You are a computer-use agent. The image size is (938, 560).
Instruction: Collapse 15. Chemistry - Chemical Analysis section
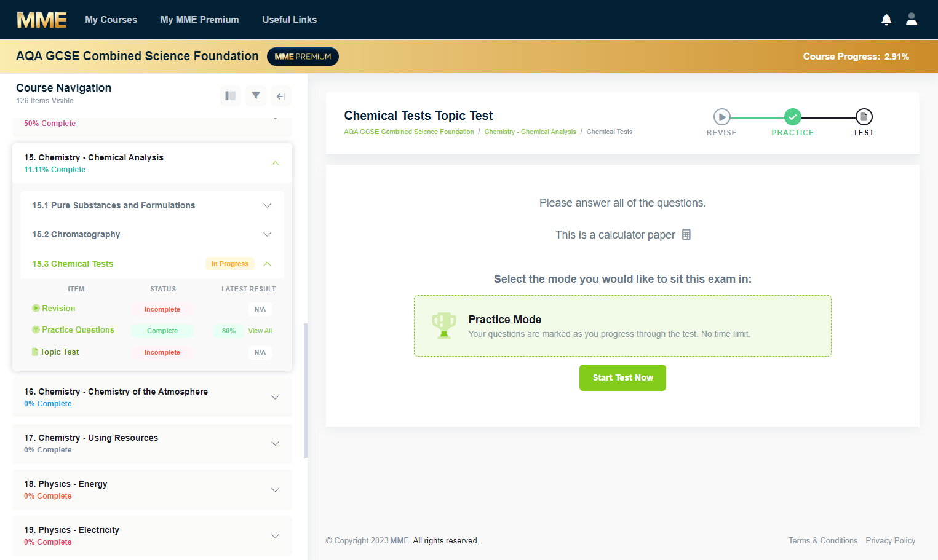(x=275, y=163)
